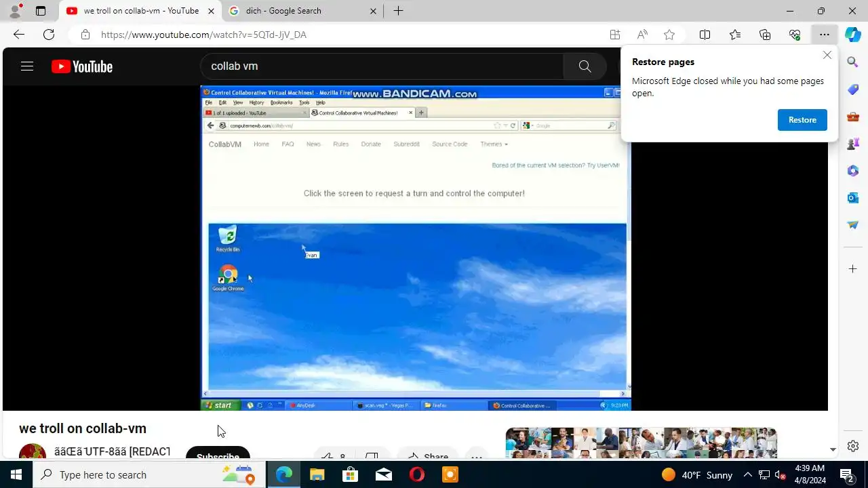The height and width of the screenshot is (488, 868).
Task: Close the YouTube tab
Action: click(x=210, y=11)
